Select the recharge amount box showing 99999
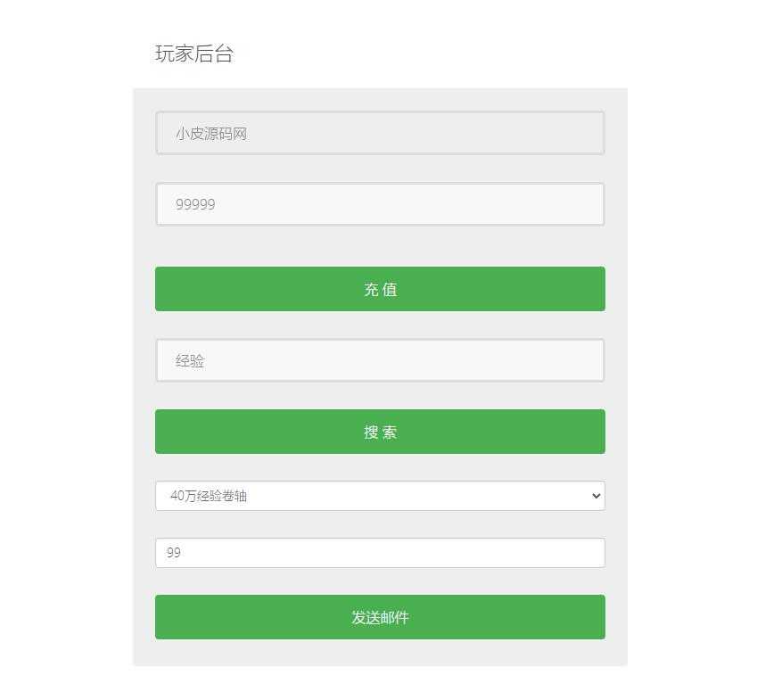The image size is (757, 700). 380,204
